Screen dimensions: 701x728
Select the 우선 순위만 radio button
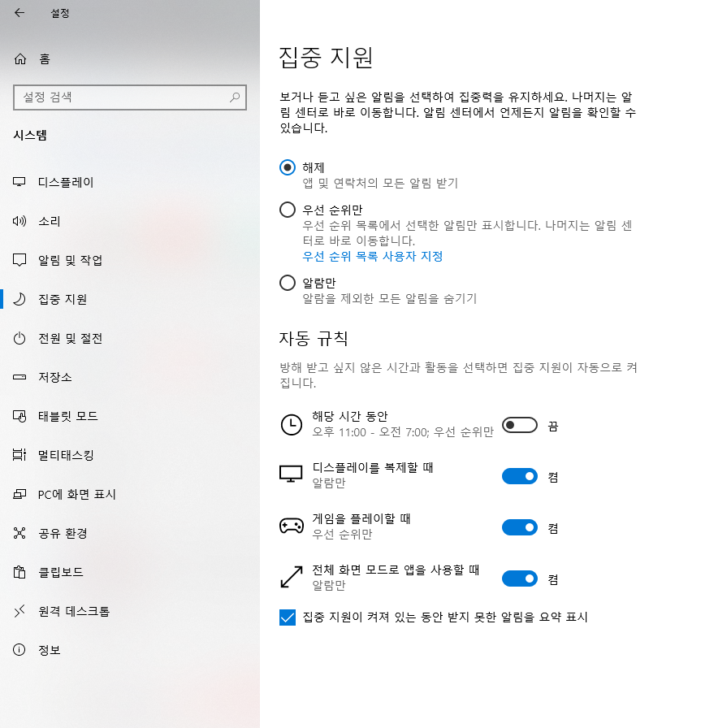[288, 210]
